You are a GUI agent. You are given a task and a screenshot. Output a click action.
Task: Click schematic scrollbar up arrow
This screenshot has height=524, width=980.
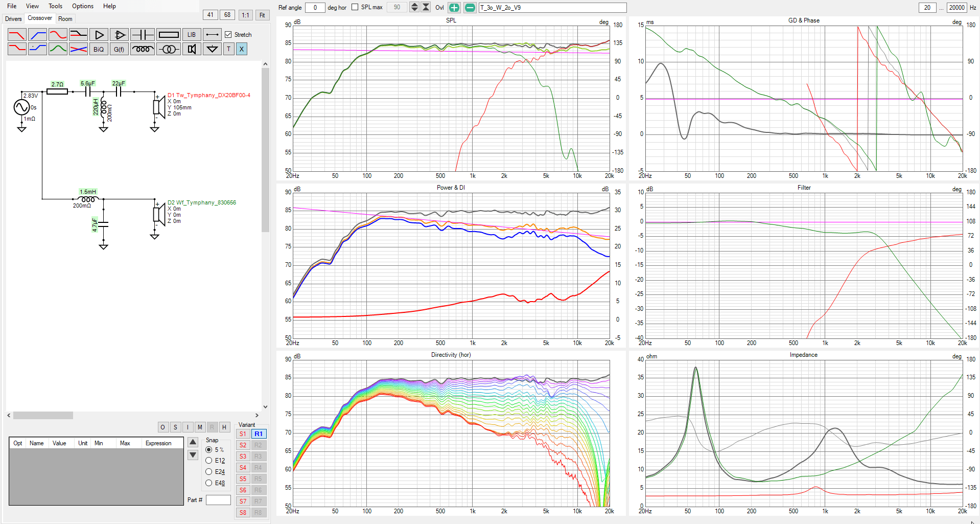[x=265, y=64]
